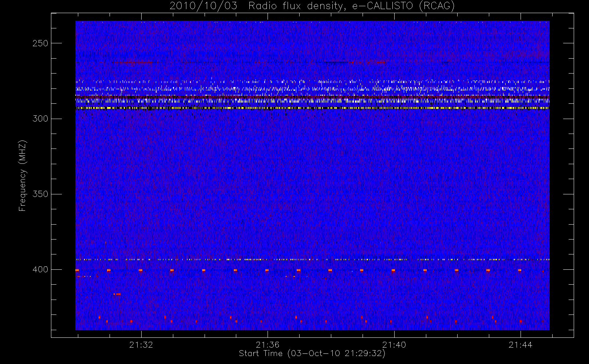Screen dimensions: 589x364
Task: Click the 21:36 time tick label
Action: coord(268,345)
